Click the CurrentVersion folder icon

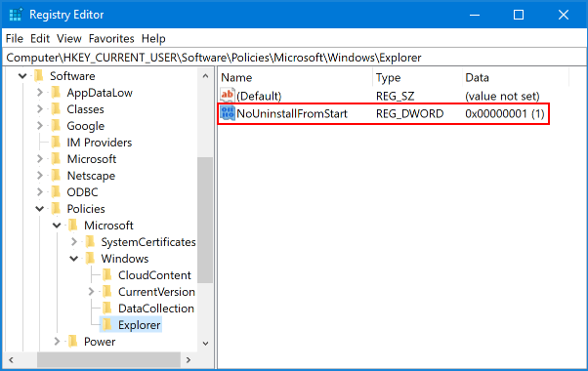pos(106,292)
